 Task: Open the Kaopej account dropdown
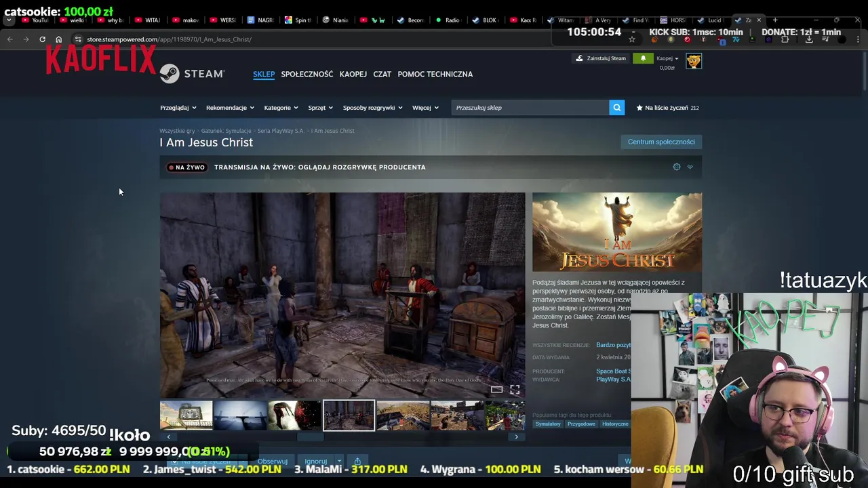(667, 58)
